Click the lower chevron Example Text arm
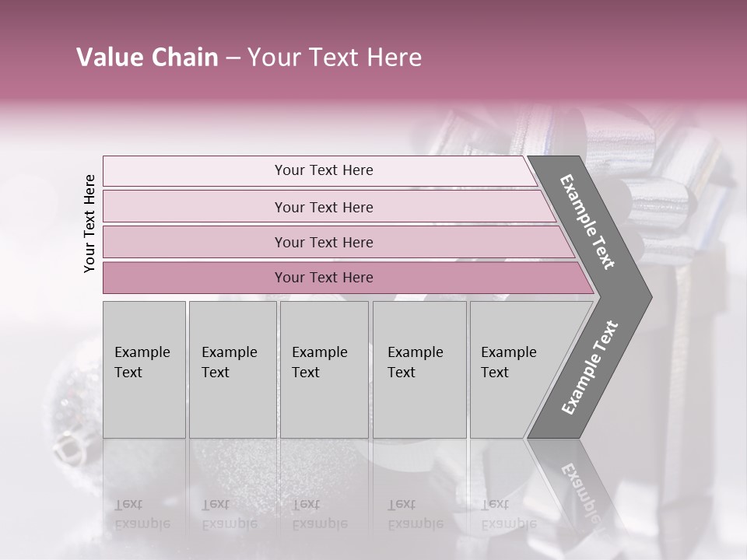Screen dimensions: 747x560 (590, 367)
